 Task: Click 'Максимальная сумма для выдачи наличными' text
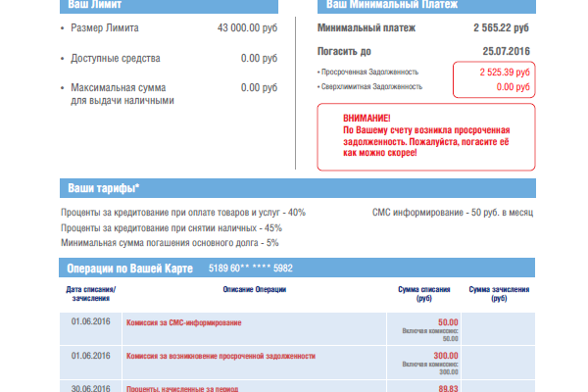(x=122, y=94)
